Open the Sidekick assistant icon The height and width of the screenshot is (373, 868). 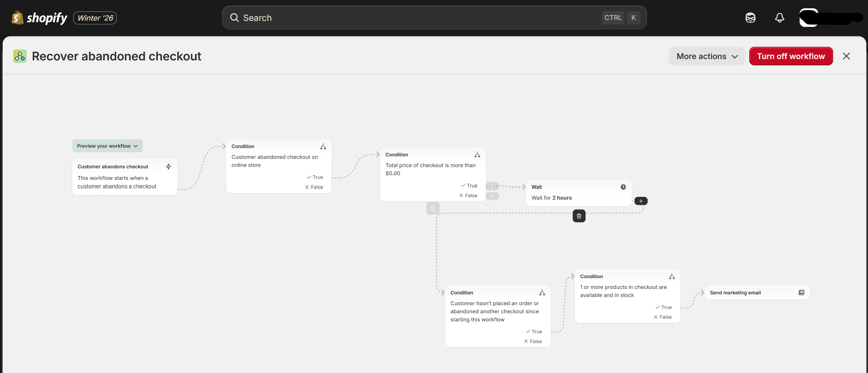click(750, 18)
